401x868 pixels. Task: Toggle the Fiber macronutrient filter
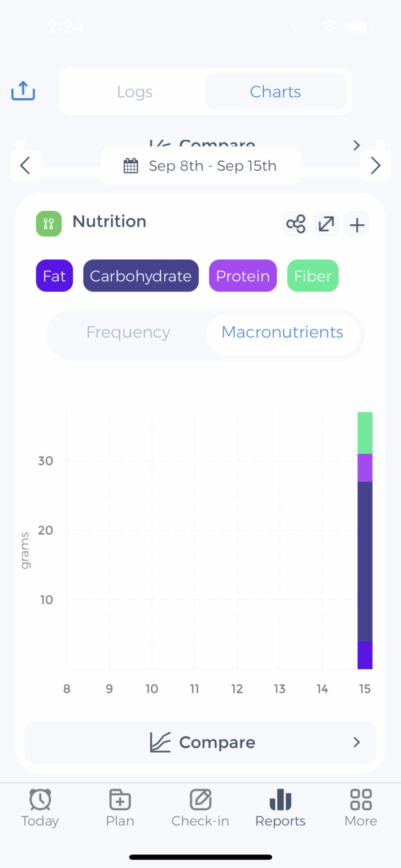(x=312, y=276)
